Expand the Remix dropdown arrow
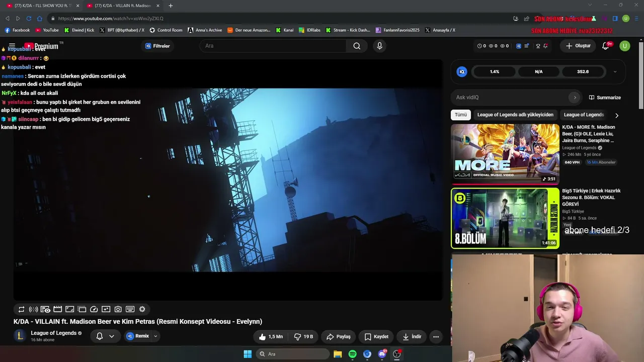The height and width of the screenshot is (362, 644). pos(155,336)
